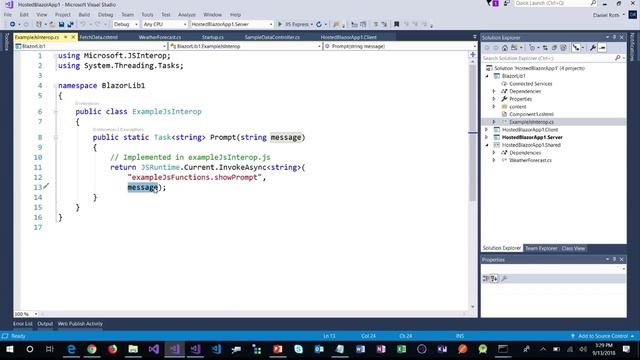Open the Class View tab
Image resolution: width=640 pixels, height=360 pixels.
tap(573, 249)
